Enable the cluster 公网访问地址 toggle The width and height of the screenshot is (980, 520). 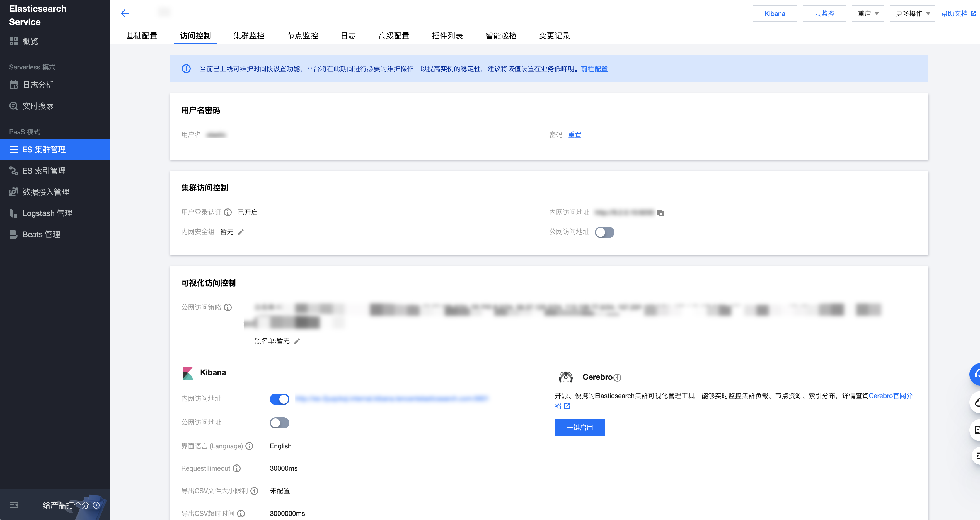(604, 232)
